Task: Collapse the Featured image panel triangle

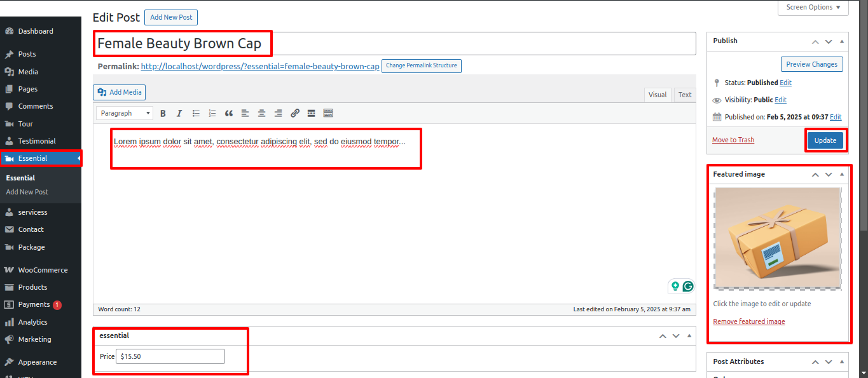Action: click(842, 174)
